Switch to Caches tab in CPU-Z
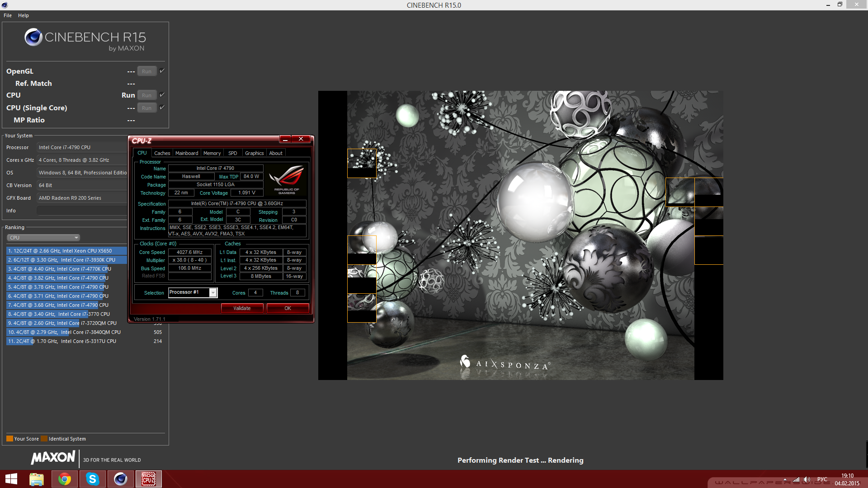 coord(162,153)
